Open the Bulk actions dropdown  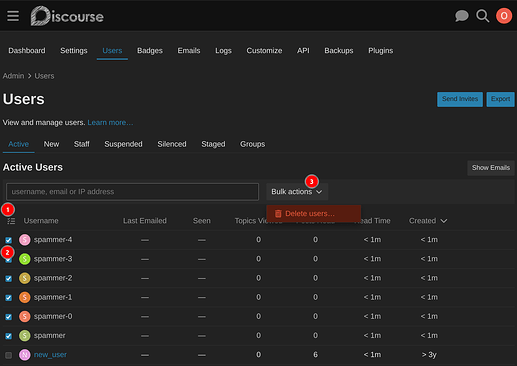click(297, 192)
